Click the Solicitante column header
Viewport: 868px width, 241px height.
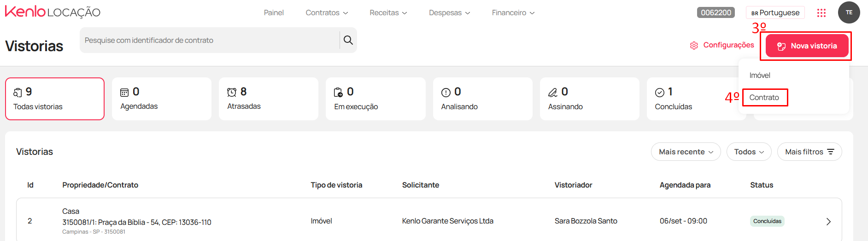(421, 185)
